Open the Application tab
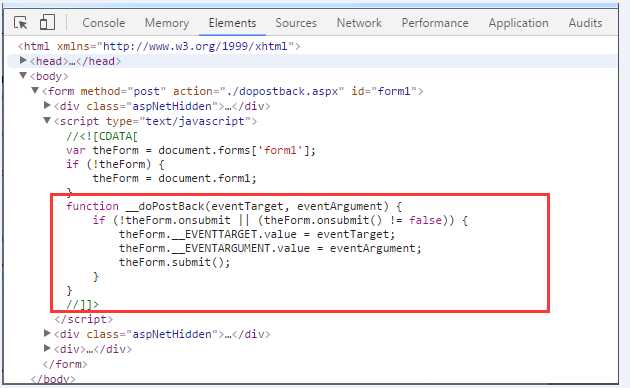 (x=518, y=23)
